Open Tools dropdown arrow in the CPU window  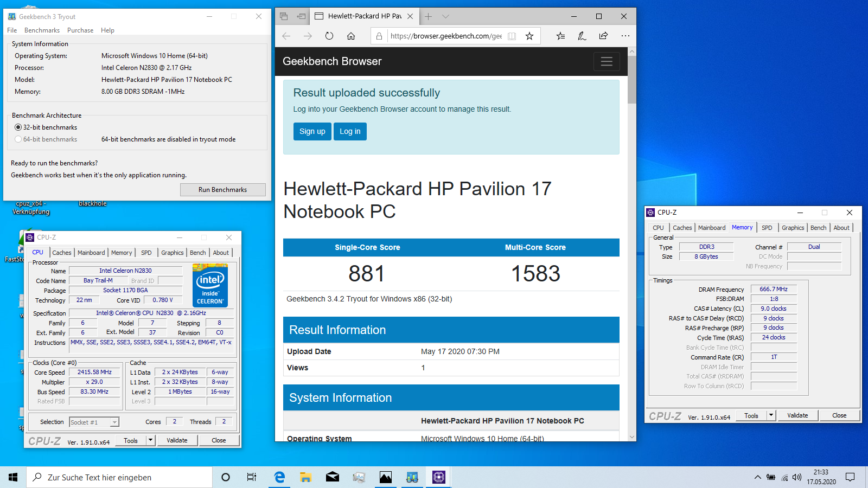point(150,440)
